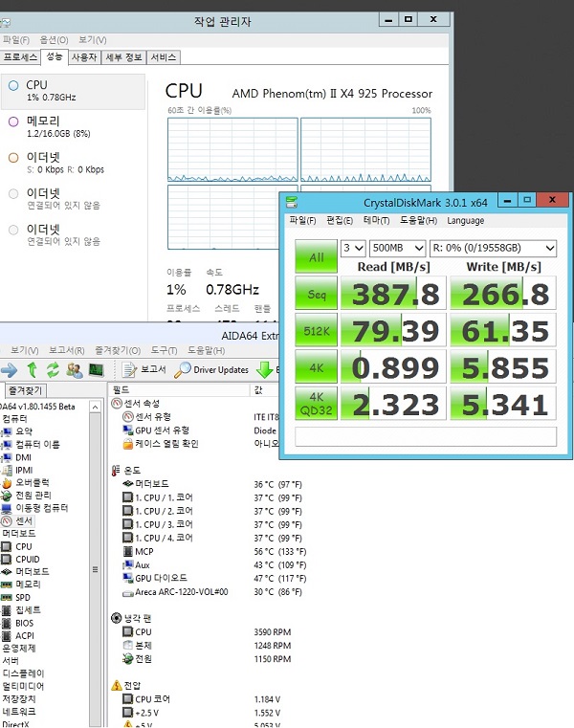Switch to the 세부 정보 tab in Task Manager

(x=123, y=57)
